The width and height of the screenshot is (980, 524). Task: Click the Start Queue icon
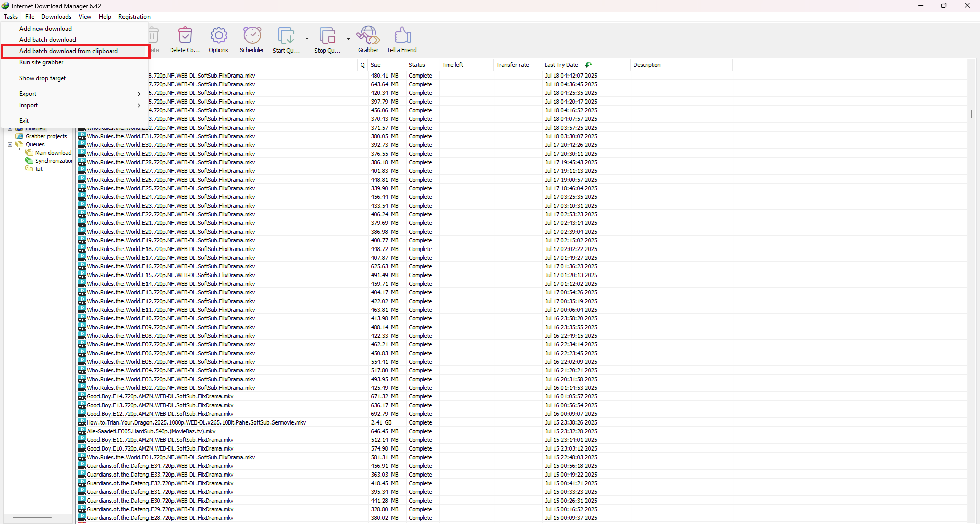pyautogui.click(x=286, y=36)
